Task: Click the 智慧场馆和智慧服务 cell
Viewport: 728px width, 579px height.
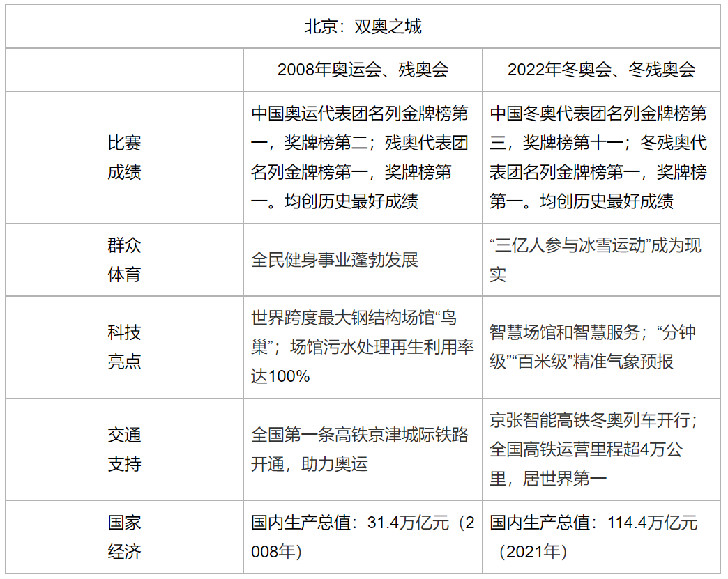Action: [x=601, y=347]
